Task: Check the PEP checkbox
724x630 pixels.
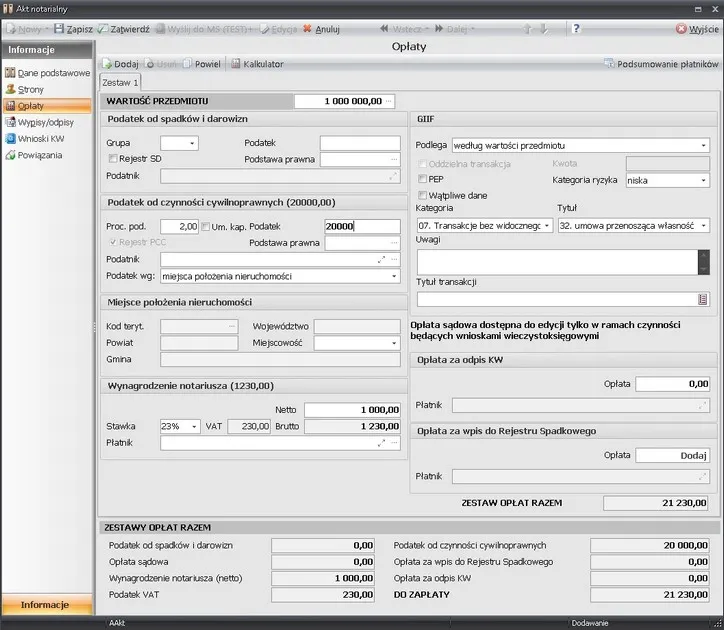Action: [x=422, y=179]
